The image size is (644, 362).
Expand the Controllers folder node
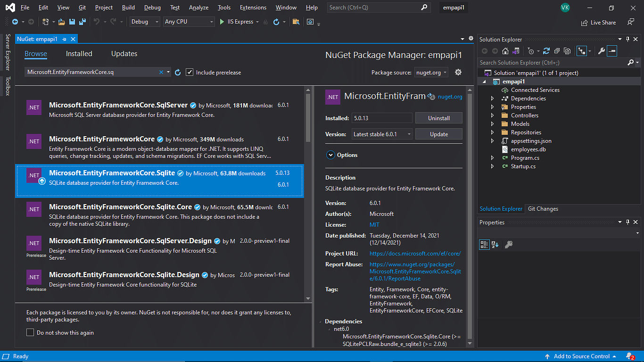[x=492, y=115]
